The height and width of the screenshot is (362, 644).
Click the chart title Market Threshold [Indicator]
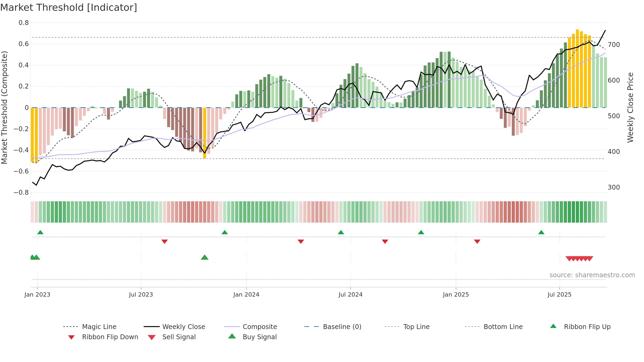(69, 8)
